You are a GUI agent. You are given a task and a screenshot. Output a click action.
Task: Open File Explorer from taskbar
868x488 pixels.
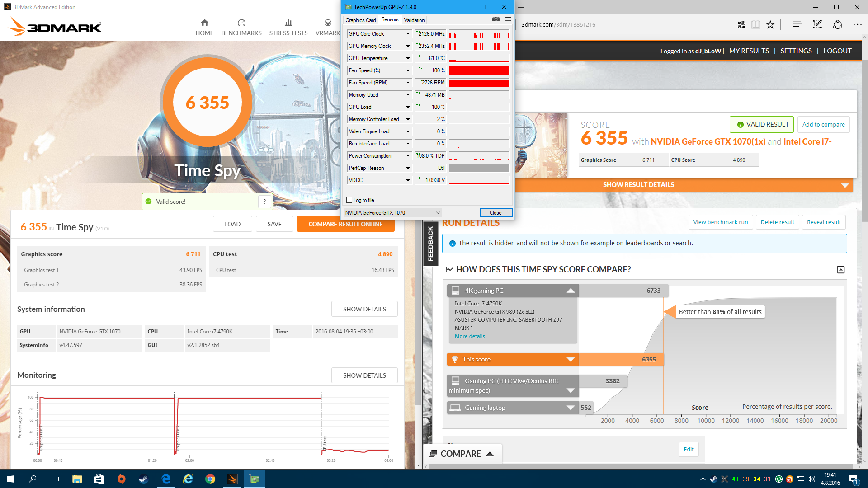[77, 479]
